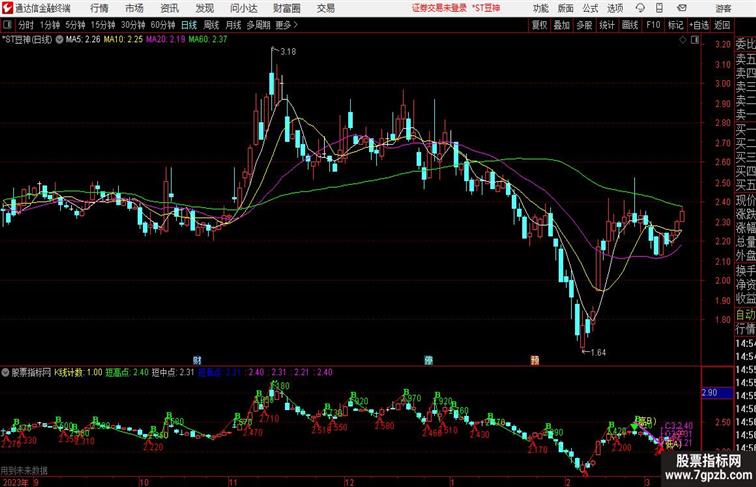Open the 资讯 menu

[169, 8]
